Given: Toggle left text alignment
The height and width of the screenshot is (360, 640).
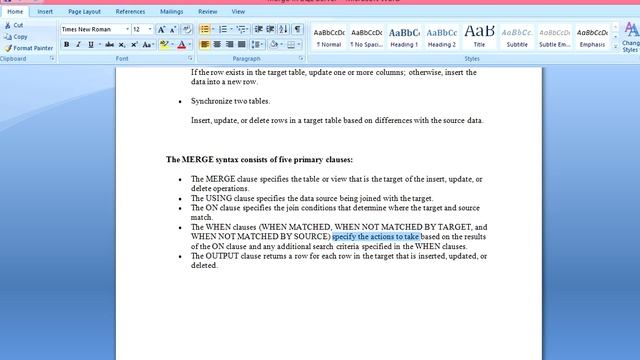Looking at the screenshot, I should coord(205,44).
